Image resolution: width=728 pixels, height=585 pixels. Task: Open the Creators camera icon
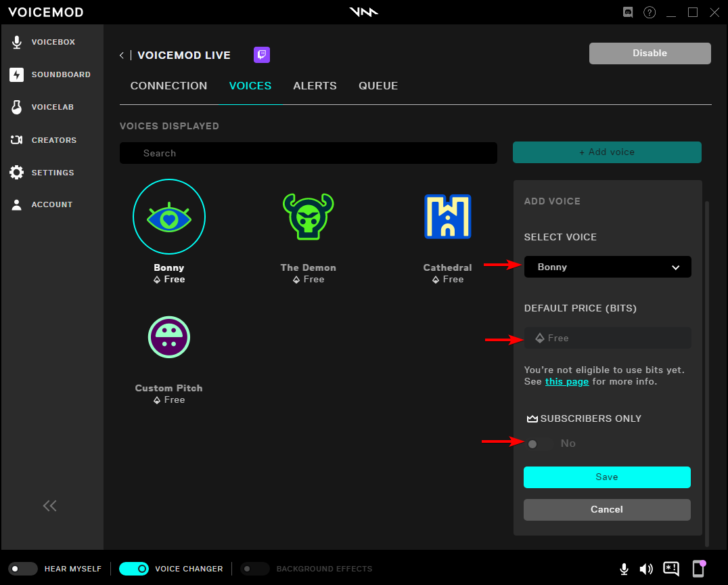click(x=17, y=140)
